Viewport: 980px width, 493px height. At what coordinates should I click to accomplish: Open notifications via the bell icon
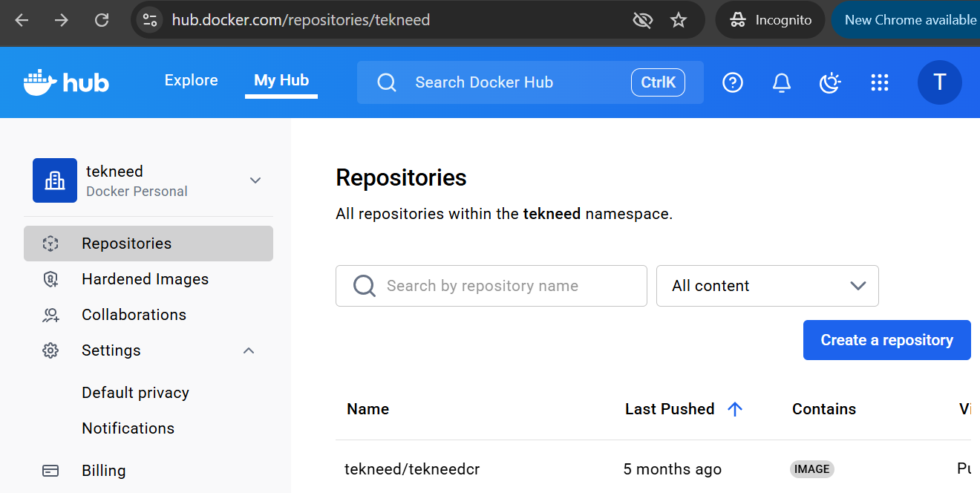pyautogui.click(x=781, y=82)
